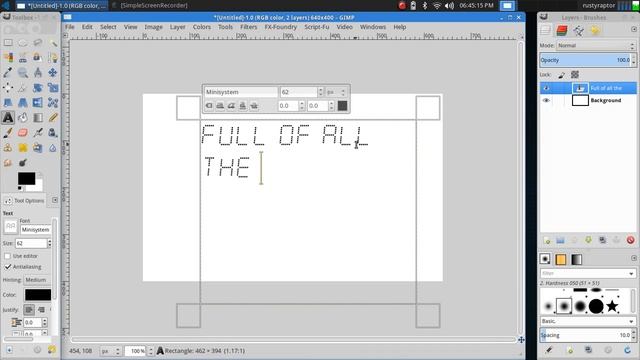Hide the Background layer eye
This screenshot has width=640, height=360.
[x=546, y=100]
